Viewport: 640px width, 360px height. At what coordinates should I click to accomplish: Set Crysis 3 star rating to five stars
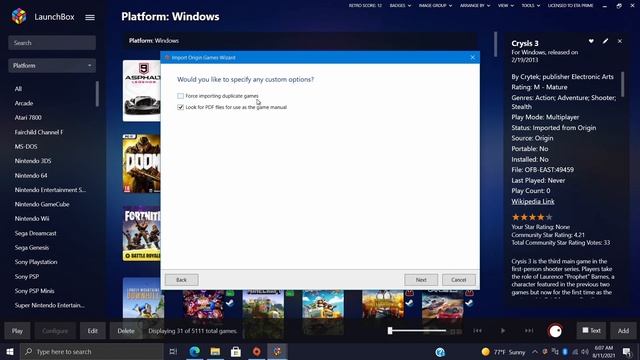pos(549,217)
